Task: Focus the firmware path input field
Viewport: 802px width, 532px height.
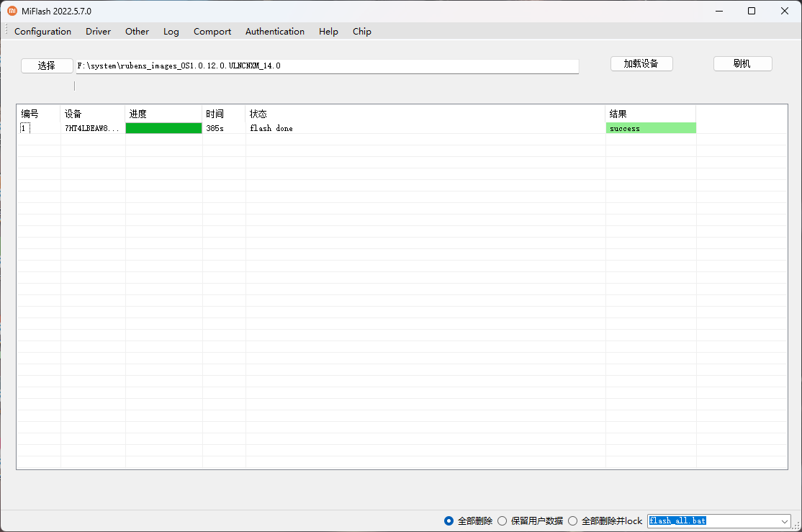Action: [x=328, y=66]
